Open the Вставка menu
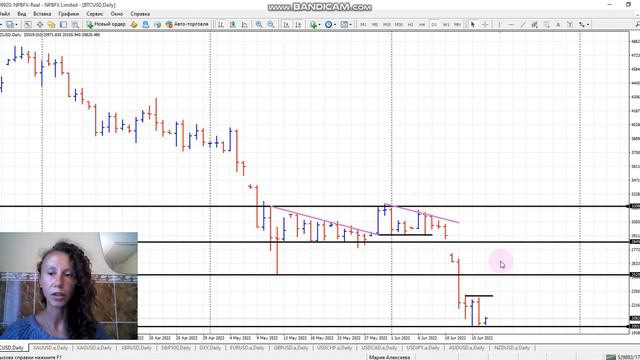640x360 pixels. pyautogui.click(x=42, y=14)
